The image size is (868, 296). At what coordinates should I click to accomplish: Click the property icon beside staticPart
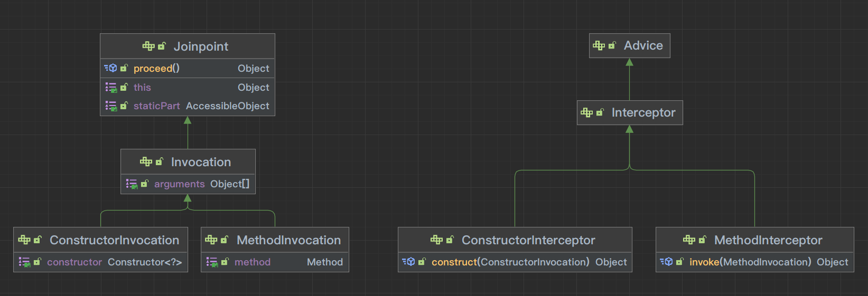point(111,106)
